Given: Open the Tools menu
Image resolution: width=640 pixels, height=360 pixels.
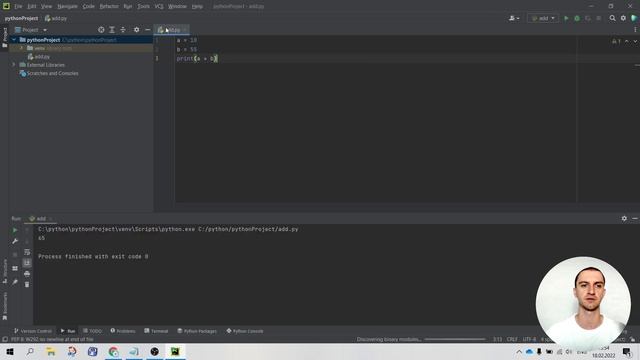Looking at the screenshot, I should tap(143, 7).
